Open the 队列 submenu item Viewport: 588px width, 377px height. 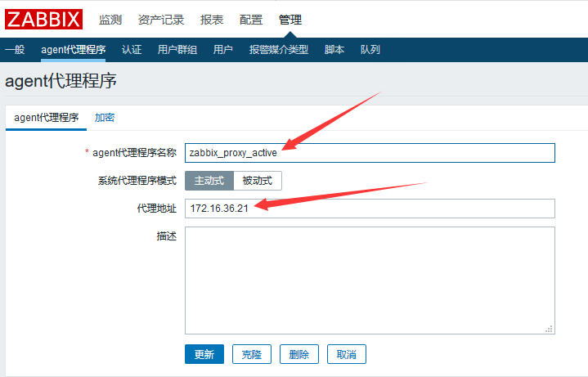[x=370, y=50]
